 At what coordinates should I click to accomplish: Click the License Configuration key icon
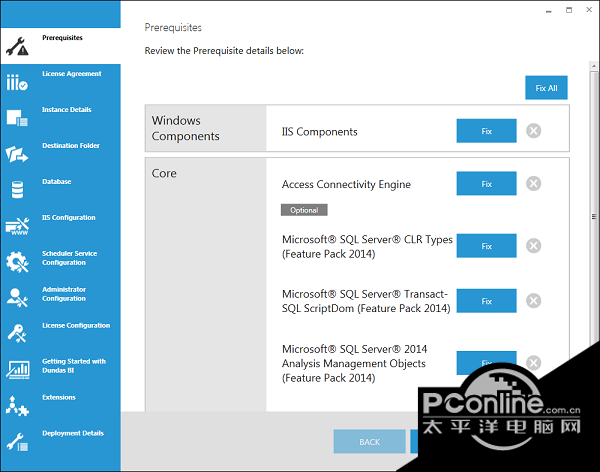[x=17, y=333]
